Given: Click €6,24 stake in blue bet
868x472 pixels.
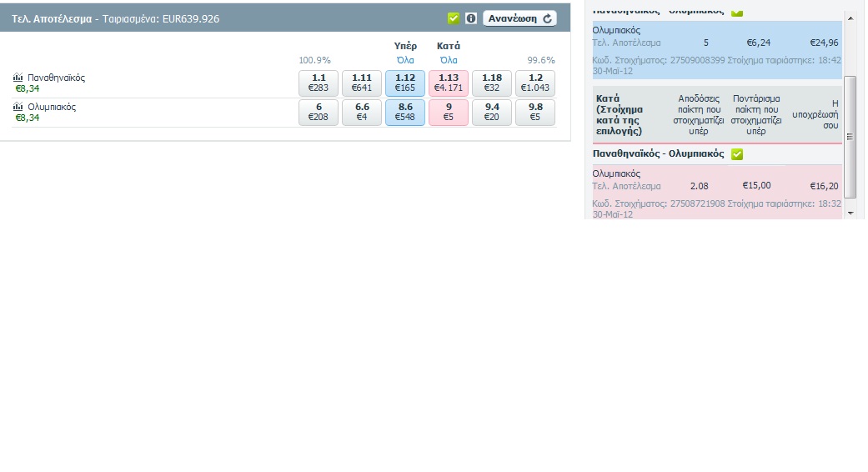Looking at the screenshot, I should click(759, 43).
